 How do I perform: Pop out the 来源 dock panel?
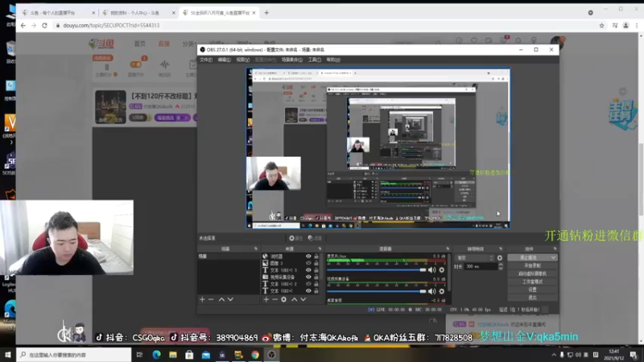320,249
